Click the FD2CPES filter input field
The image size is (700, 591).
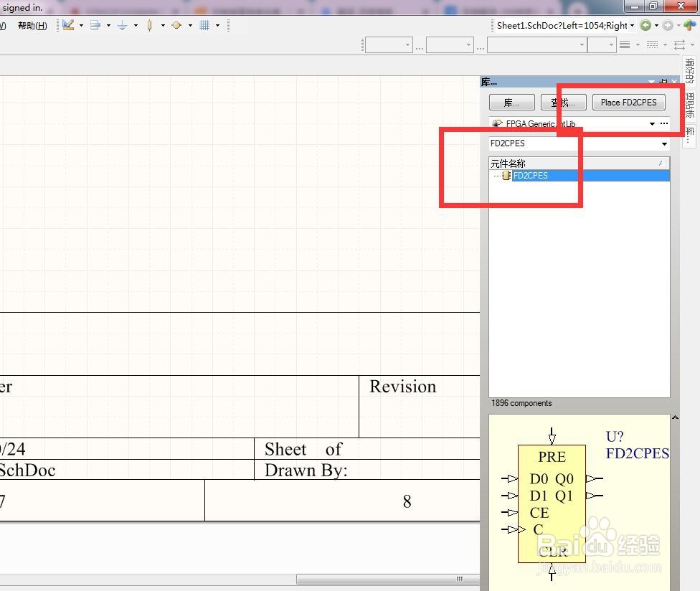[574, 143]
